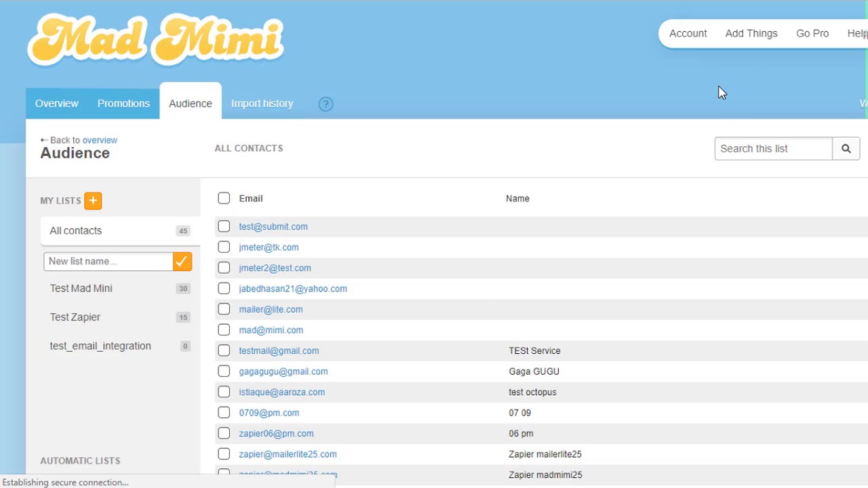
Task: Open contact istiaque@aaroza.com
Action: tap(281, 392)
